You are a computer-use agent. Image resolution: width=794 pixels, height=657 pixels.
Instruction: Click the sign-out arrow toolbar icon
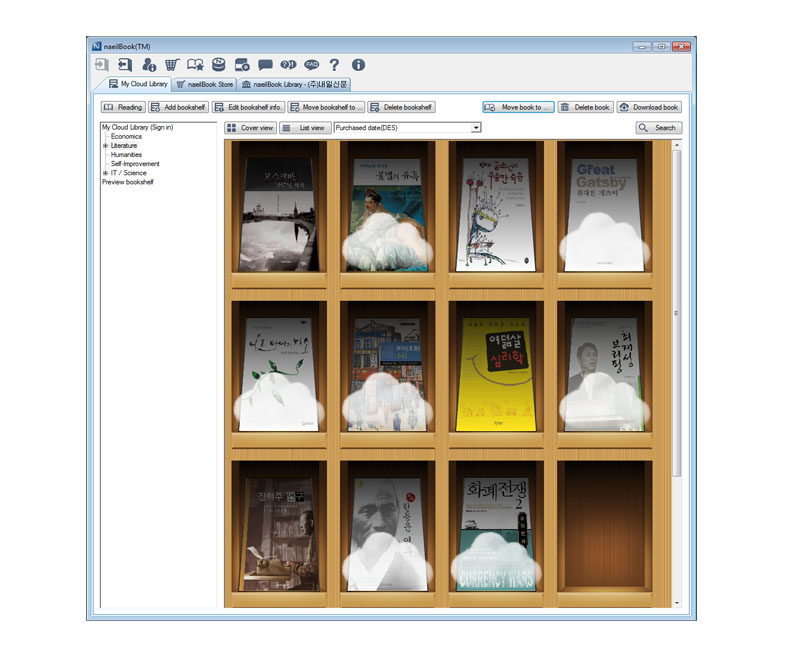coord(125,65)
